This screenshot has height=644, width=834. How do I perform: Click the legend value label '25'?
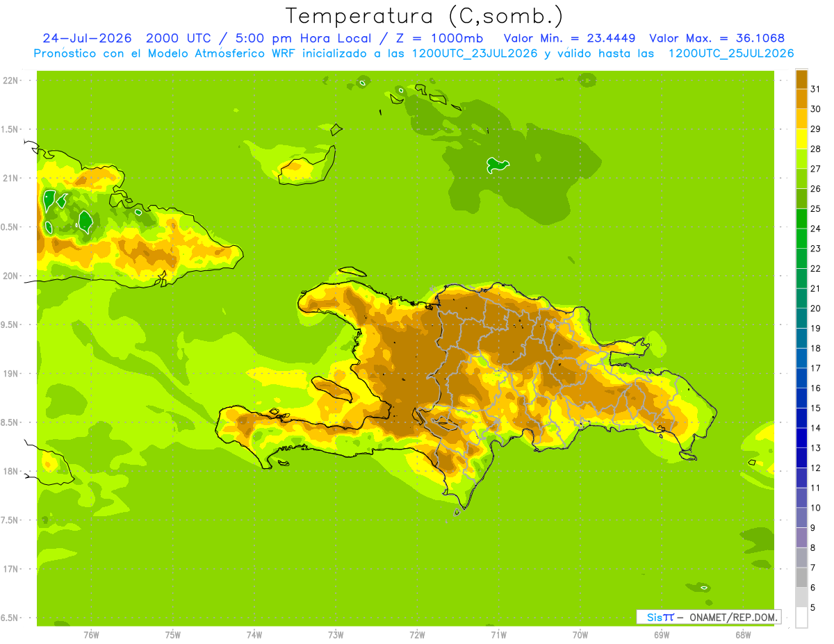[x=815, y=208]
